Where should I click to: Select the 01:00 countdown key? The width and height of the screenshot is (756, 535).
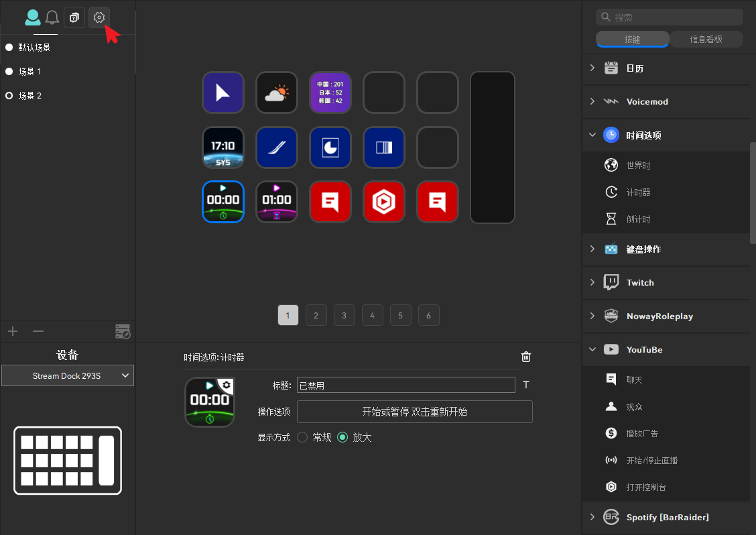pyautogui.click(x=277, y=202)
